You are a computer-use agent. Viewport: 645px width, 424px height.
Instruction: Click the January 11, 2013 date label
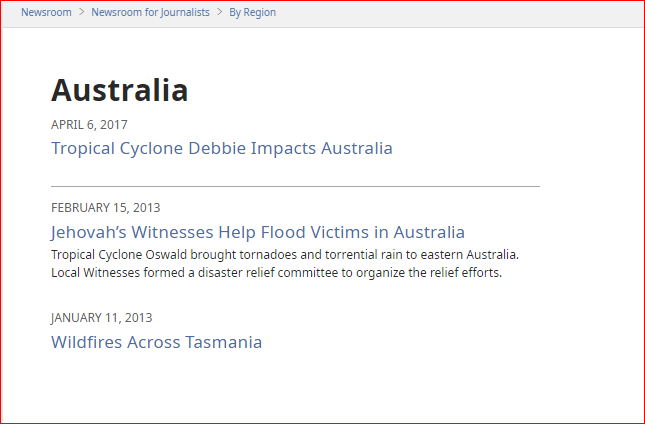pos(102,317)
